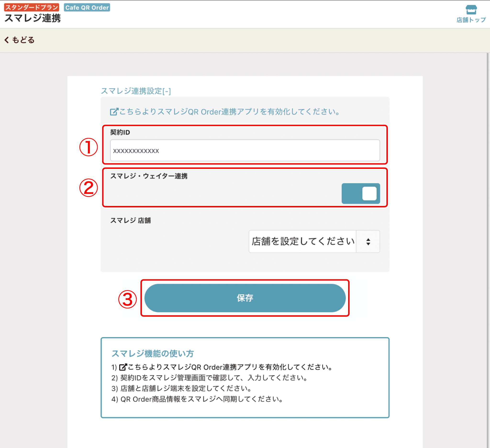490x448 pixels.
Task: Open the 店舗トップ store icon
Action: click(x=471, y=14)
